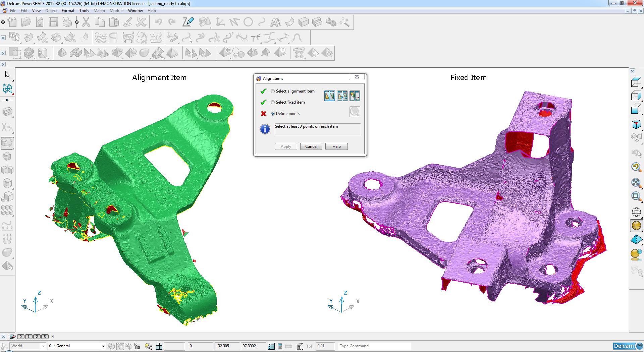Open the Solid block tool
This screenshot has height=352, width=644.
pos(303,22)
